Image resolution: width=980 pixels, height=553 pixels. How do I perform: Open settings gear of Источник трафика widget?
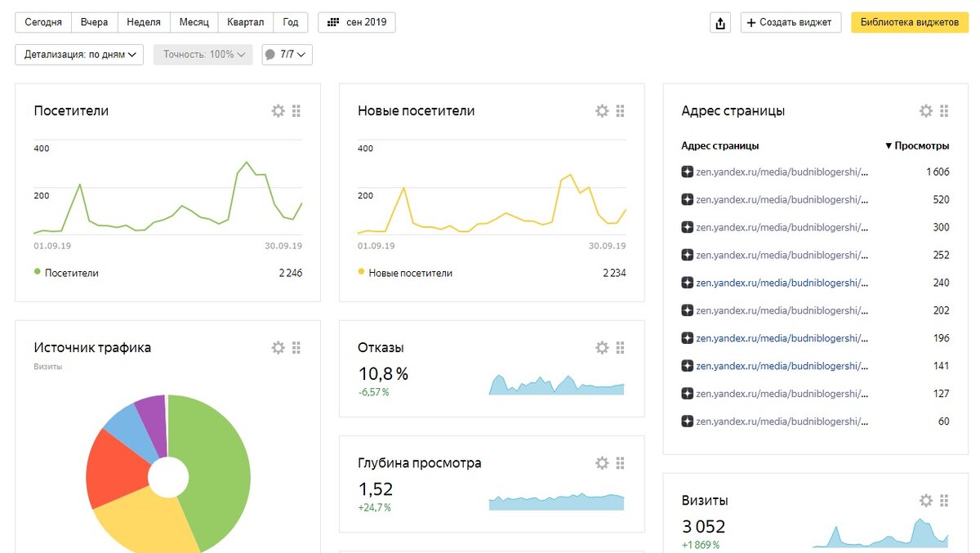tap(278, 348)
